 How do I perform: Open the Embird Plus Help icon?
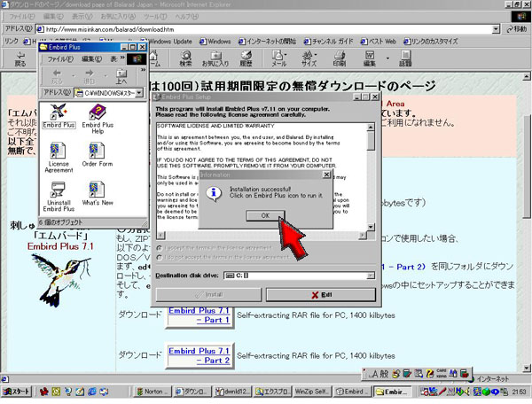tap(98, 119)
